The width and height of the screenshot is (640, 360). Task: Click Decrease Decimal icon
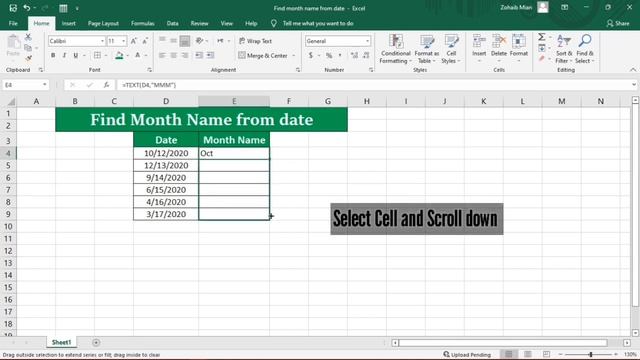(366, 56)
